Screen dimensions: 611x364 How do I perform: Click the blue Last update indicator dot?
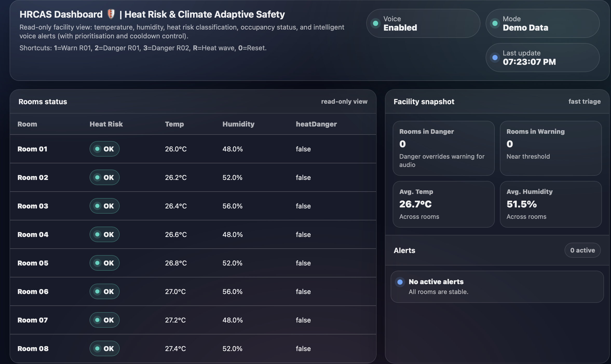tap(495, 58)
